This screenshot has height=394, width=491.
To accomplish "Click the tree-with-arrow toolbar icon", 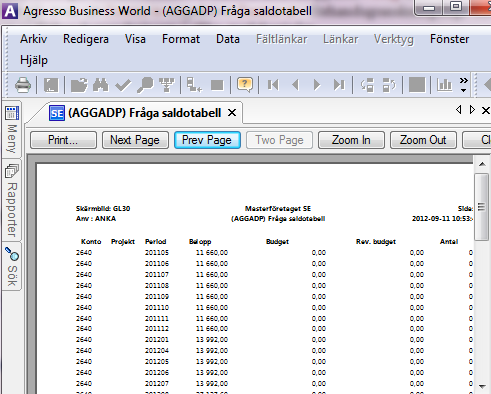I will coord(194,85).
